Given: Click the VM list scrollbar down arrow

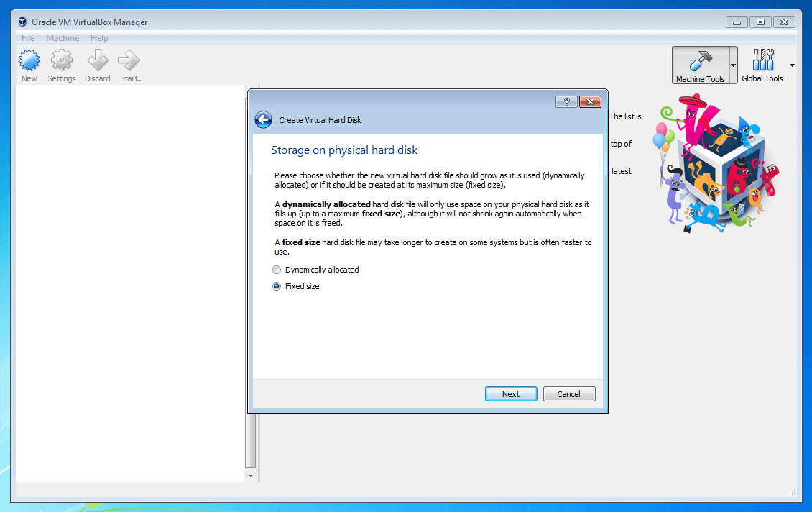Looking at the screenshot, I should (x=251, y=475).
